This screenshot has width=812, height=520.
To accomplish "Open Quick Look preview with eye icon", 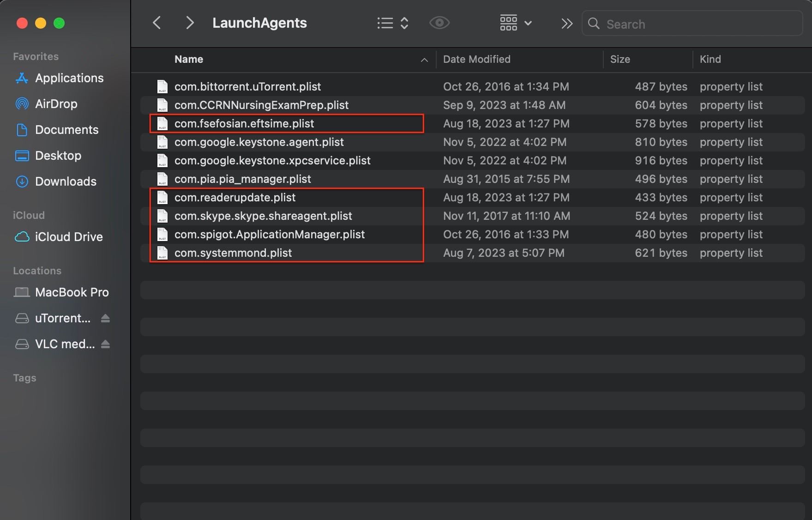I will [439, 23].
